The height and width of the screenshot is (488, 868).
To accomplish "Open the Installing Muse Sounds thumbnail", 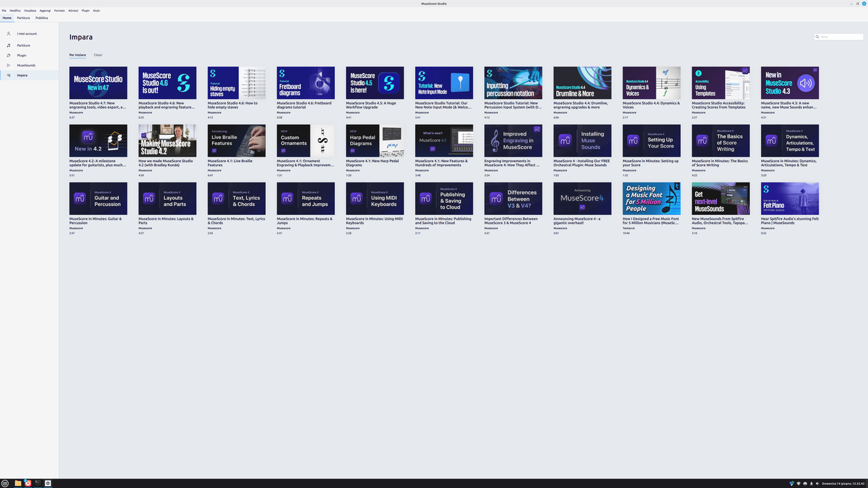I will coord(583,141).
